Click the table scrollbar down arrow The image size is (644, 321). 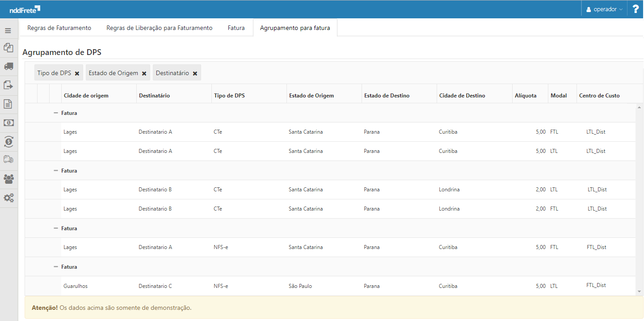click(x=639, y=291)
